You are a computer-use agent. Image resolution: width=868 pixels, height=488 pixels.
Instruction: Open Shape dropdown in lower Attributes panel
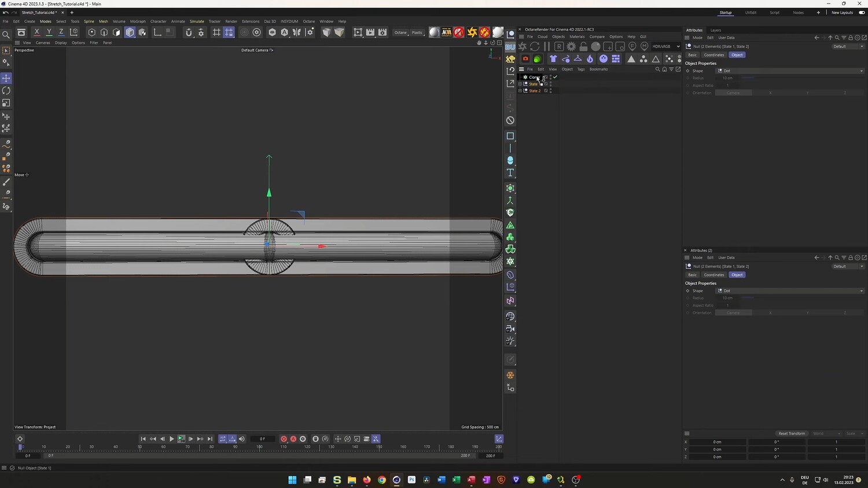coord(790,291)
